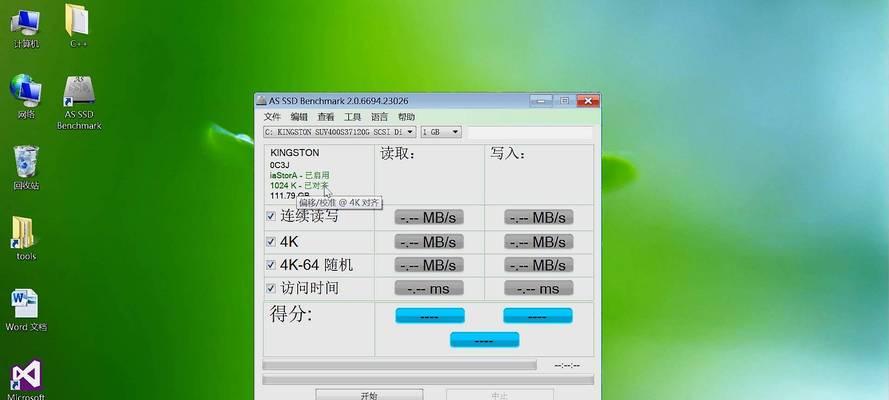Open the 编辑 menu

tap(299, 117)
